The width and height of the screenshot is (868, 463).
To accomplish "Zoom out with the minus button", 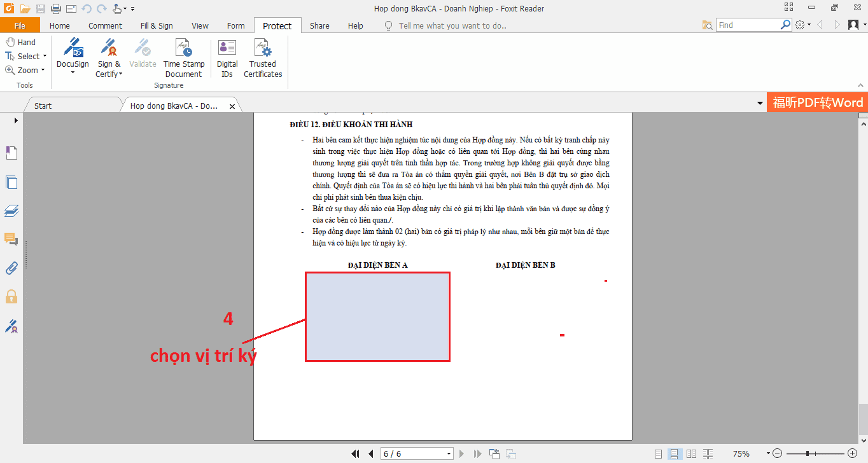I will 777,453.
